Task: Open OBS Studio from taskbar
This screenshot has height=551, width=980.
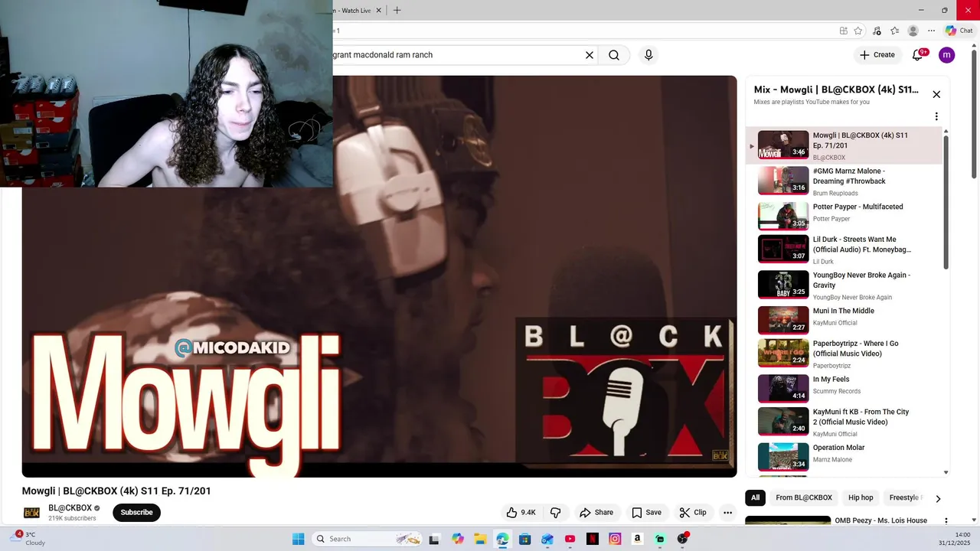Action: [682, 539]
